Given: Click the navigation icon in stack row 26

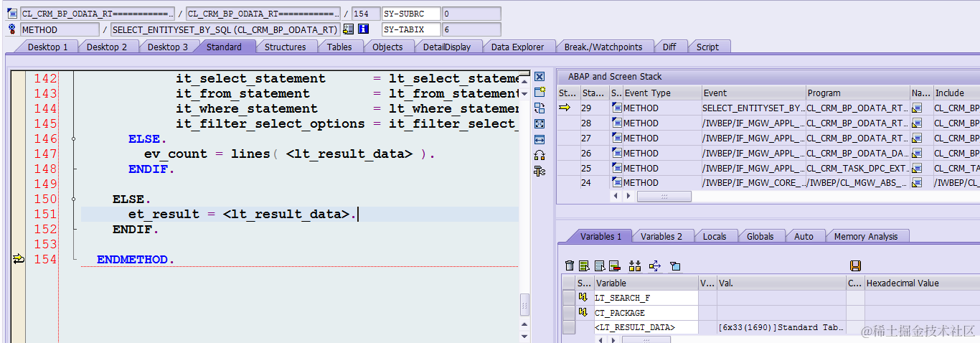Looking at the screenshot, I should point(917,153).
